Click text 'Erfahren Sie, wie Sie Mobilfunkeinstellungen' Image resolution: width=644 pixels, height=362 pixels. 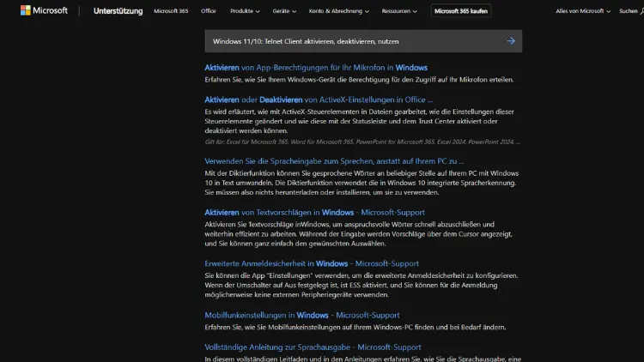(x=355, y=327)
